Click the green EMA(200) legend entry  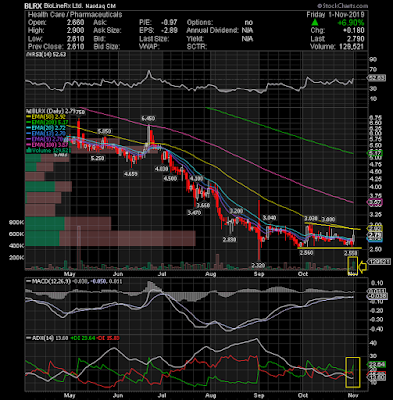click(x=47, y=122)
